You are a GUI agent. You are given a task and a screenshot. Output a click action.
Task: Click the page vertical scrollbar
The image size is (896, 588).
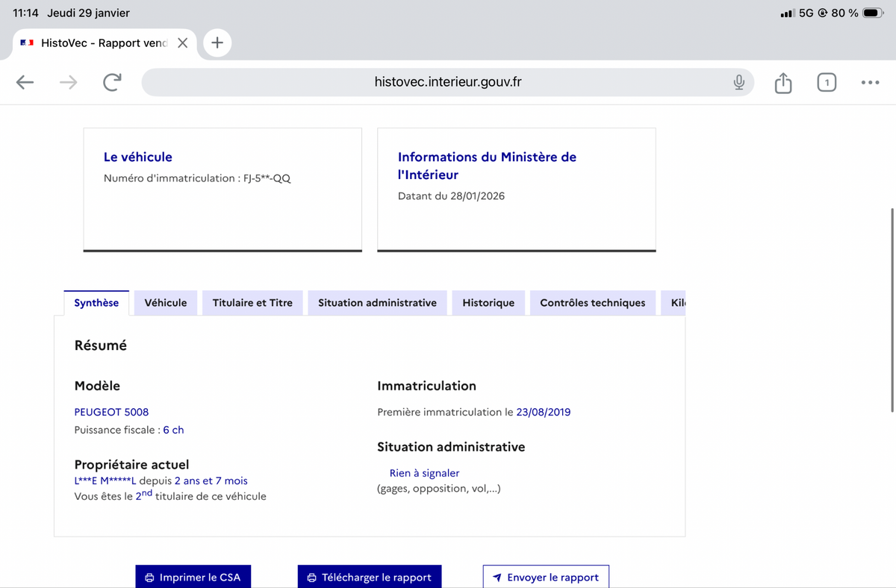click(x=892, y=310)
